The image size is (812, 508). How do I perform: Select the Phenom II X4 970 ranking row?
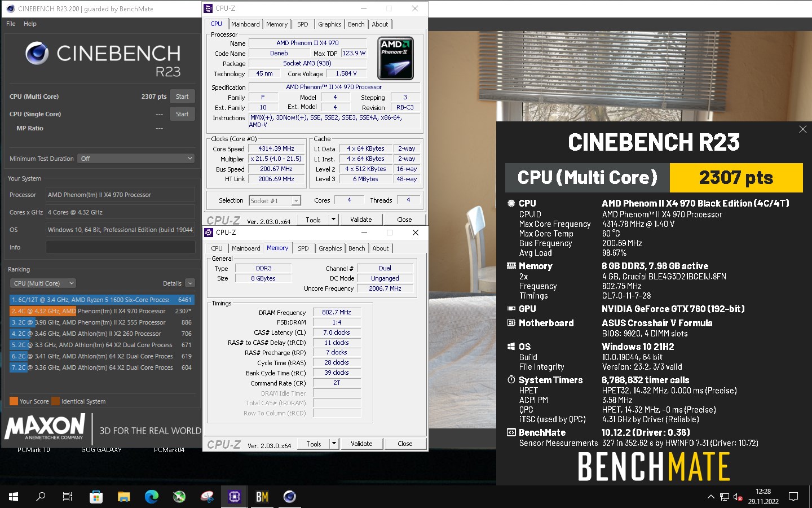(102, 311)
